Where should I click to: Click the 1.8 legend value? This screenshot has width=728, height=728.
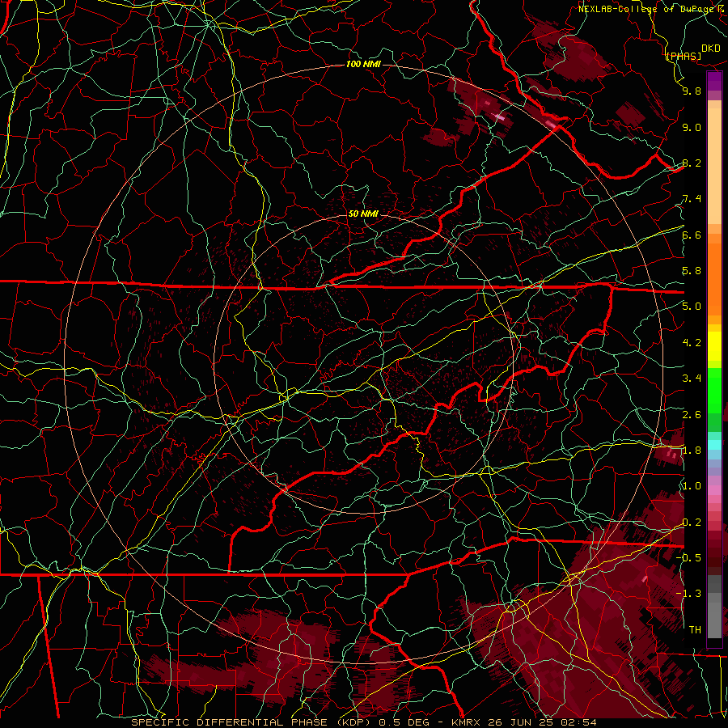[x=692, y=451]
